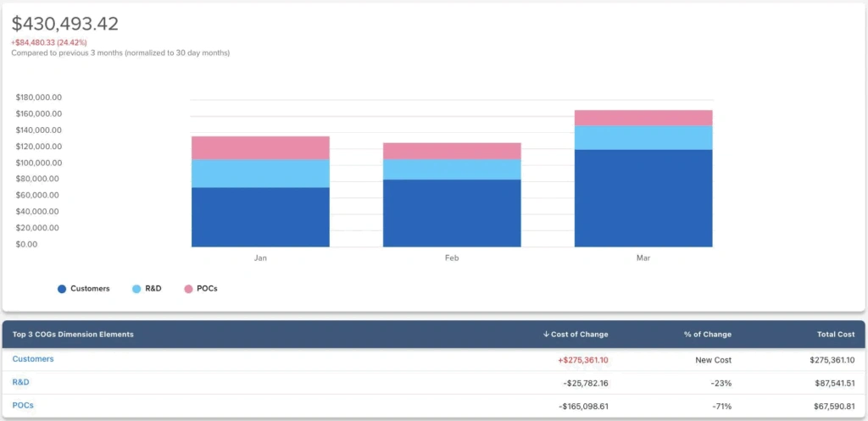Click the red +$275,361.10 cost of change value

pos(582,360)
